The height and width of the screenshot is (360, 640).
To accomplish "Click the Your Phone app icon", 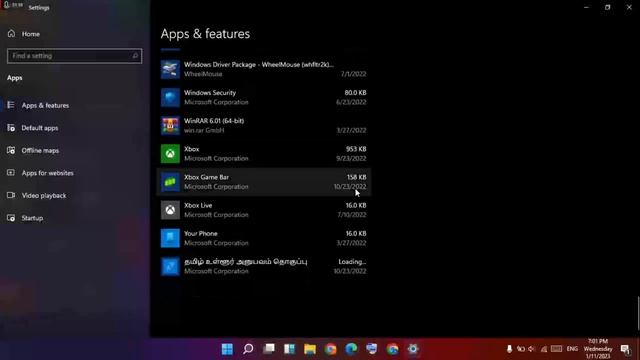I will click(x=170, y=238).
